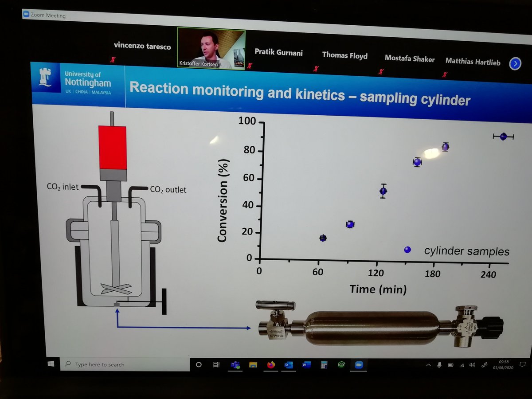
Task: Expand hidden system tray icons
Action: point(428,365)
